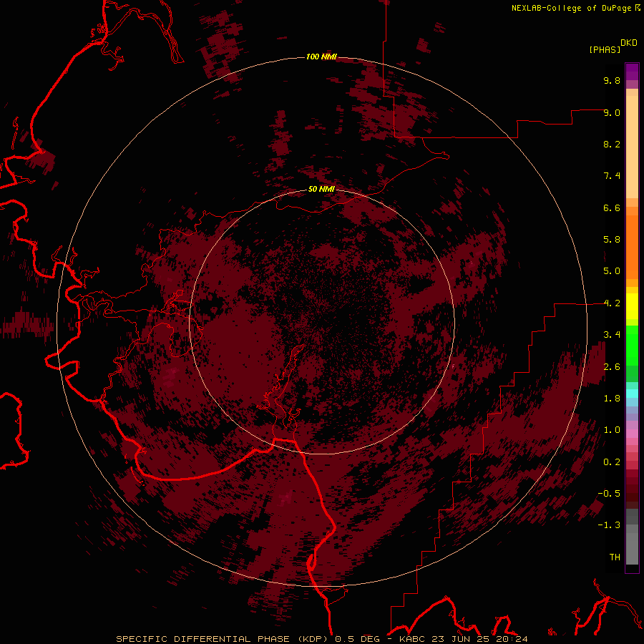Click the TH threshold label on the scale
The image size is (644, 644).
click(615, 557)
